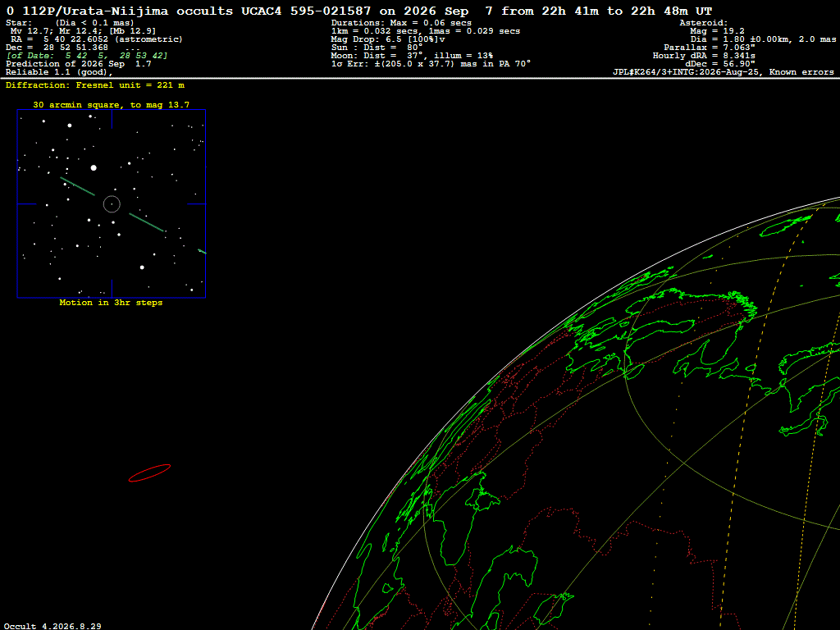This screenshot has height=630, width=840.
Task: Click the red error ellipse
Action: point(149,473)
